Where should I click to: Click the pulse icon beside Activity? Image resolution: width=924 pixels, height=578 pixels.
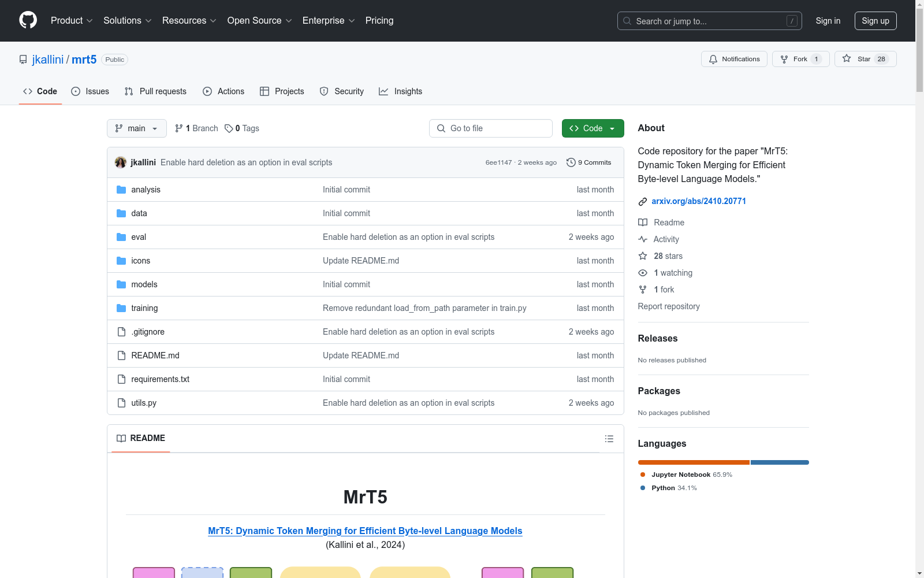(643, 239)
